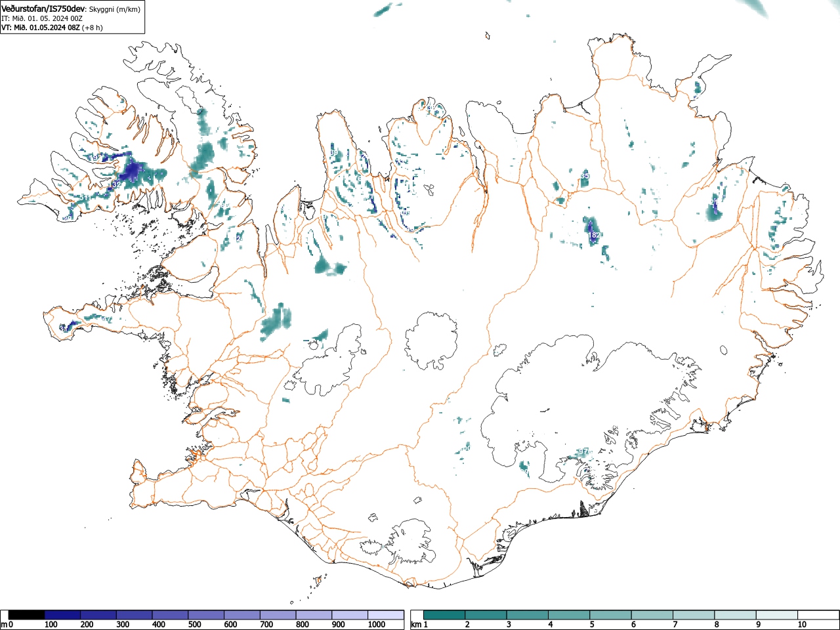Pick the 7–8 km legend color swatch
The height and width of the screenshot is (630, 840).
coord(694,615)
